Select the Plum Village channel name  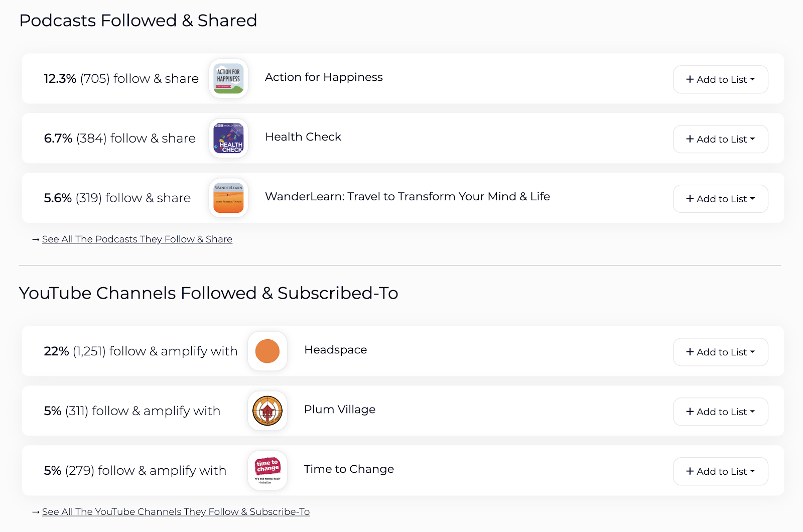point(340,410)
